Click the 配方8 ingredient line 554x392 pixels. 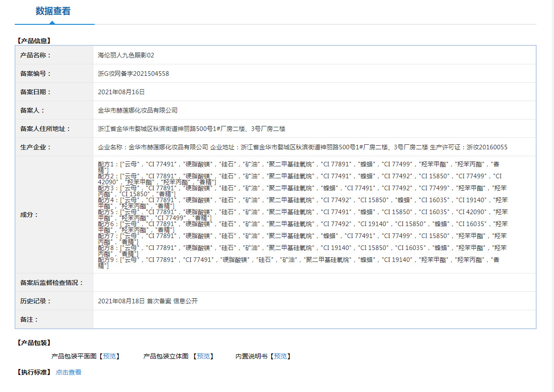coord(303,250)
